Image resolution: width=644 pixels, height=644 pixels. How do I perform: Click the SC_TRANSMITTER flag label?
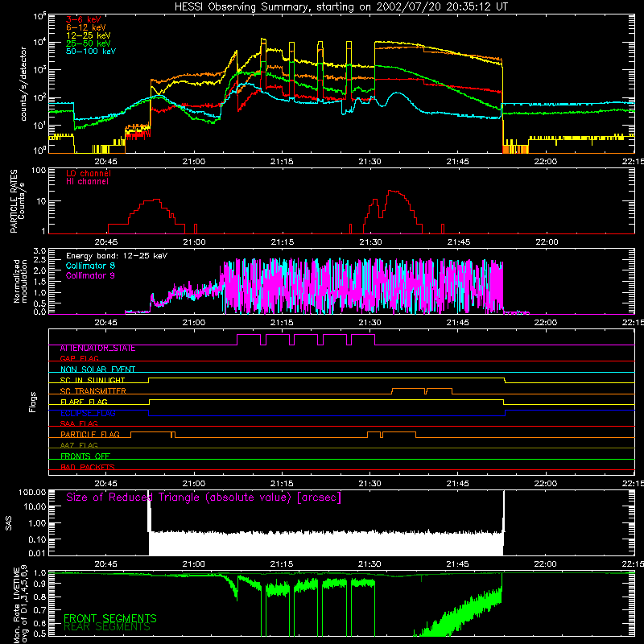[93, 391]
